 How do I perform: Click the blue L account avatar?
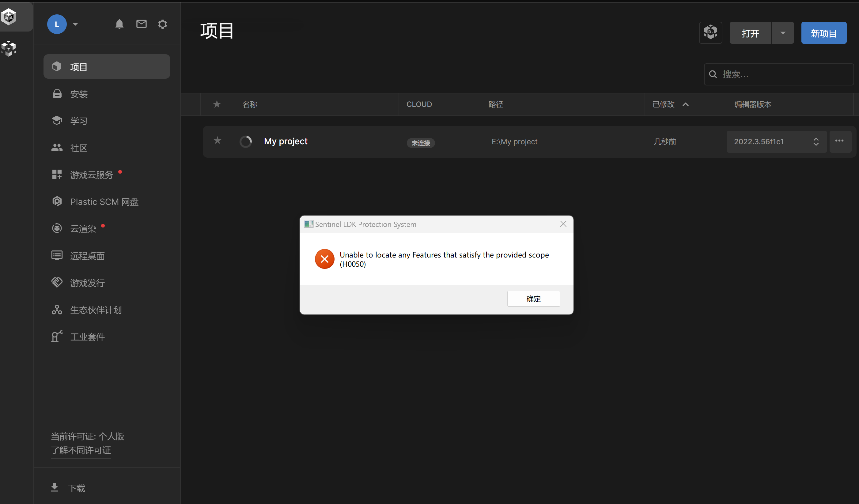point(57,24)
